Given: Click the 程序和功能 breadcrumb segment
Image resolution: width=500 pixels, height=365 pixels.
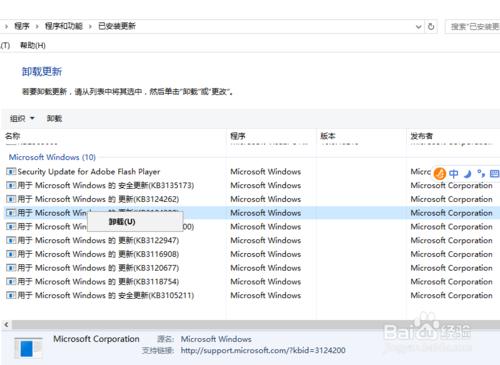Looking at the screenshot, I should coord(64,26).
